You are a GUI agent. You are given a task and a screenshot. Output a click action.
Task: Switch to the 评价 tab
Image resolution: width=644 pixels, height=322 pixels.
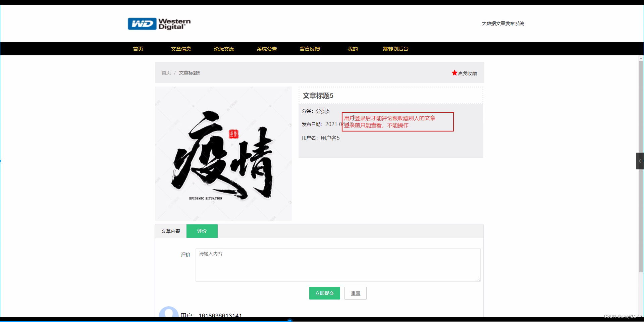click(x=202, y=231)
